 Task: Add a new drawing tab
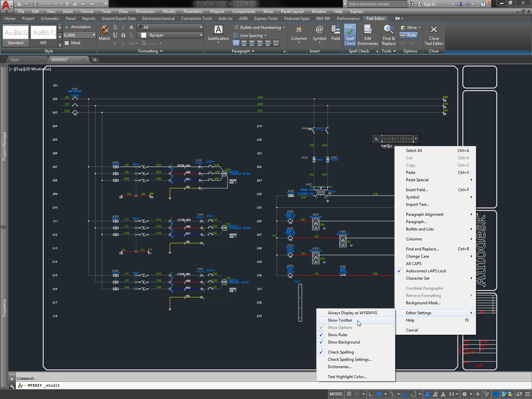(95, 60)
